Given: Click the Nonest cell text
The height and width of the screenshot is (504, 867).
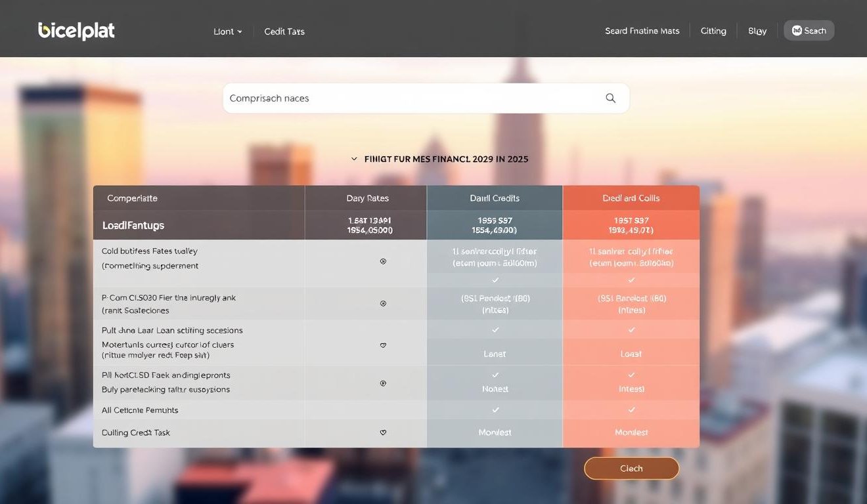Looking at the screenshot, I should [x=495, y=389].
